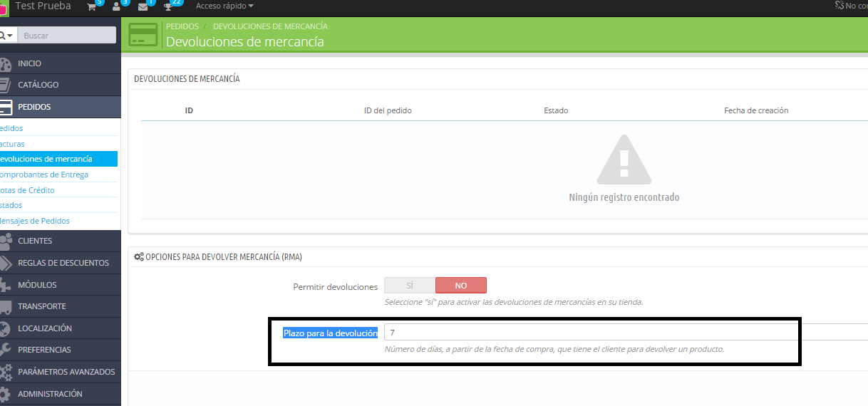Click the Transporte truck icon

(x=6, y=306)
